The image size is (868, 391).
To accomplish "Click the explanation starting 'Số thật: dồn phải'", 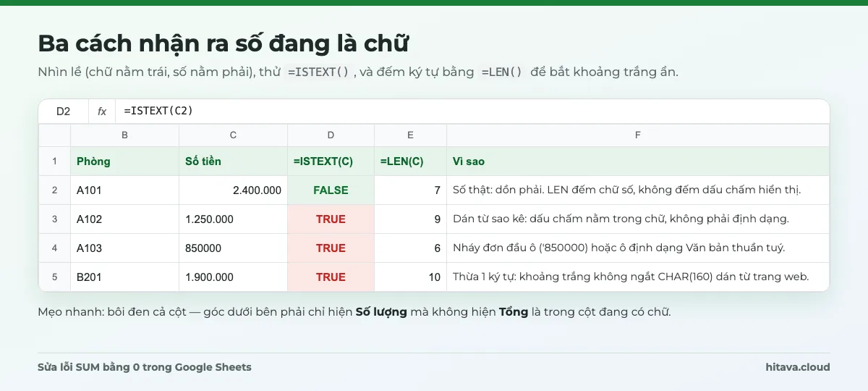I will coord(638,190).
